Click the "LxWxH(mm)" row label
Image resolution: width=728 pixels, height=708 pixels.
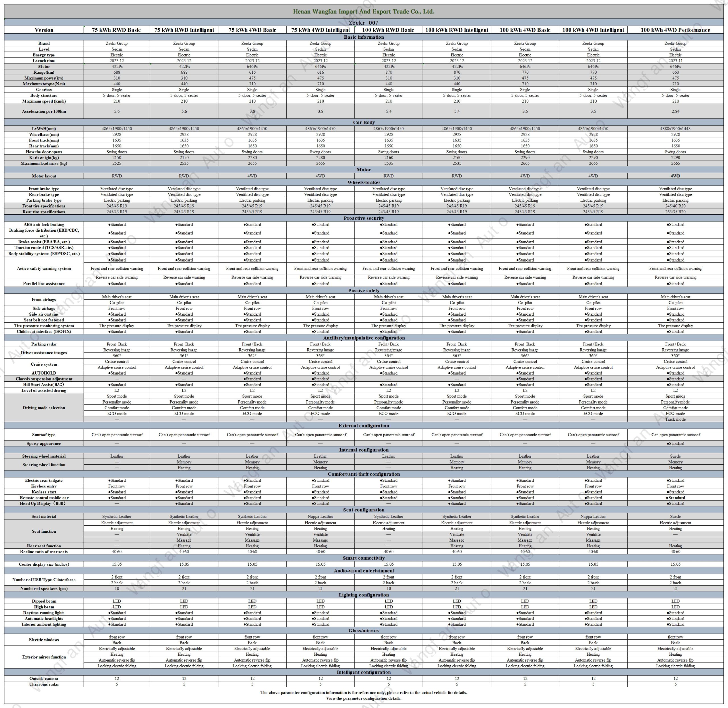click(x=44, y=129)
